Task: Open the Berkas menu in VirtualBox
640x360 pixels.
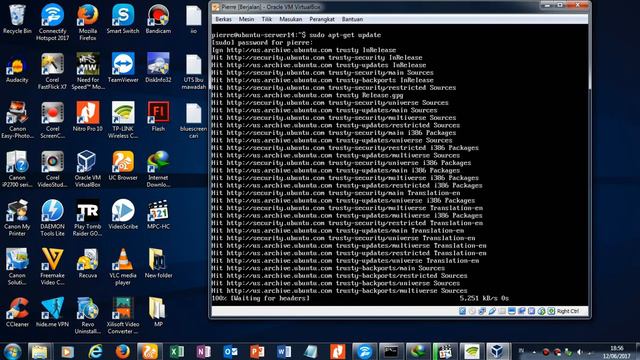Action: click(x=223, y=19)
